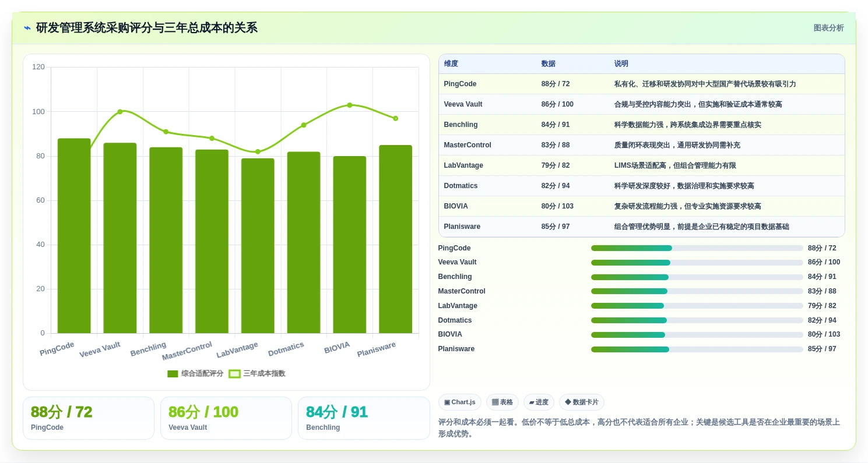This screenshot has width=868, height=463.
Task: Click the MasterControl bar in the chart
Action: 212,242
